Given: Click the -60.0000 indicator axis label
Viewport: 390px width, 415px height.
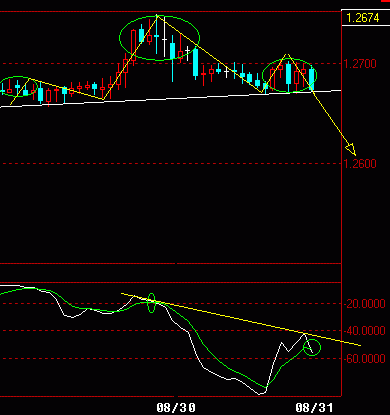Looking at the screenshot, I should point(365,359).
